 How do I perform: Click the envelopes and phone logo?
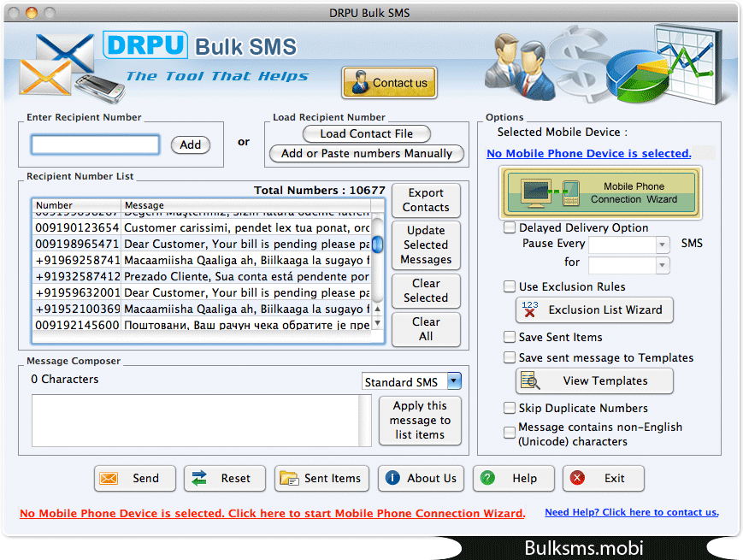click(71, 68)
